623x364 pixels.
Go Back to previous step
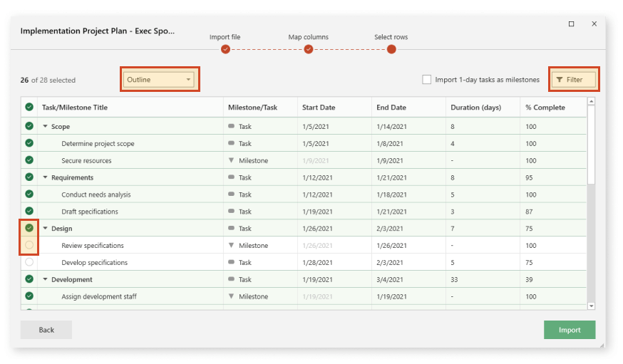[x=46, y=330]
